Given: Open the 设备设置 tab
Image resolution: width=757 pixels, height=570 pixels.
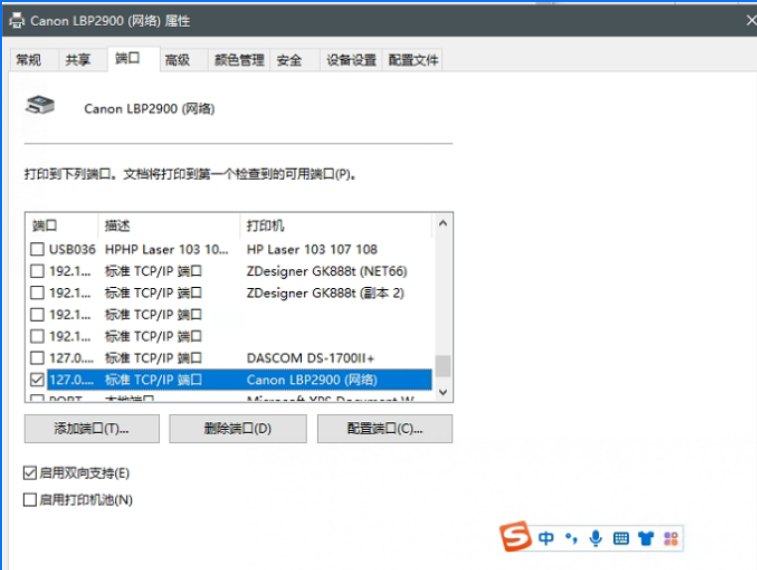Looking at the screenshot, I should pyautogui.click(x=351, y=60).
